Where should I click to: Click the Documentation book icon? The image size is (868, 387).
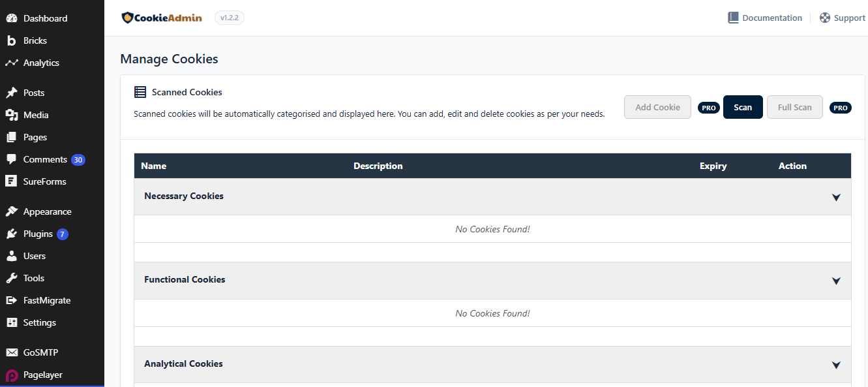734,18
